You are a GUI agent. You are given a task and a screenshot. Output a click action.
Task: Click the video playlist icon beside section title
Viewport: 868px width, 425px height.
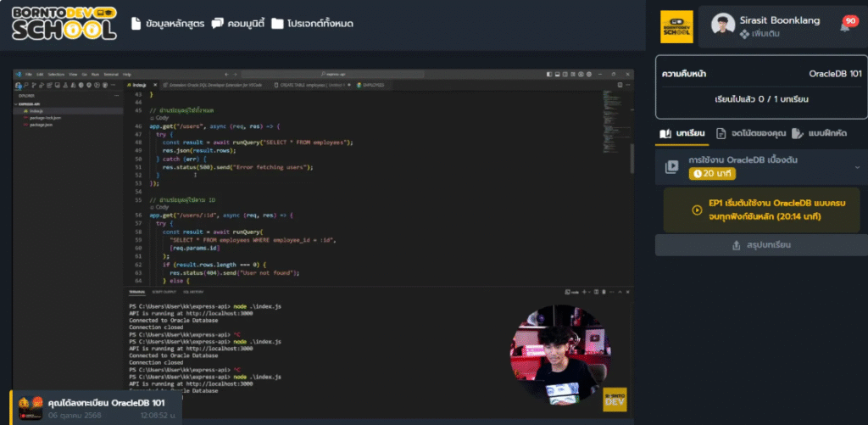click(671, 167)
